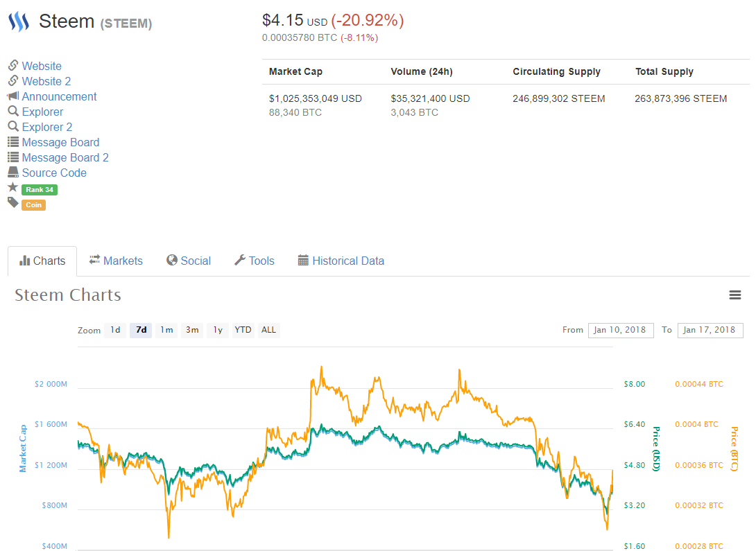Set chart zoom to 3m

192,330
